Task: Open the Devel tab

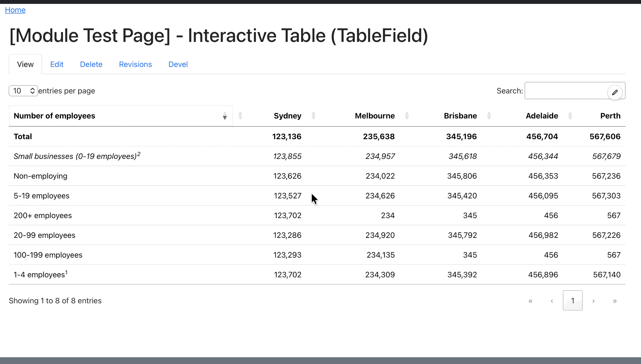Action: point(178,64)
